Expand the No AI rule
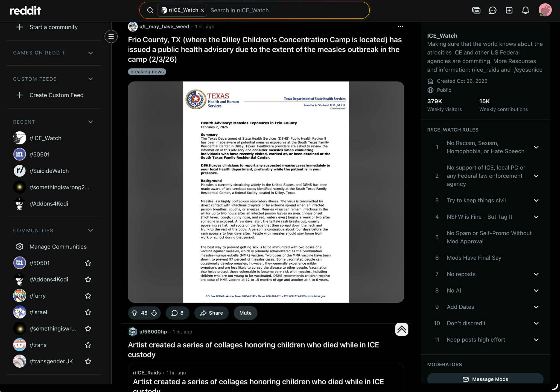 pyautogui.click(x=536, y=291)
